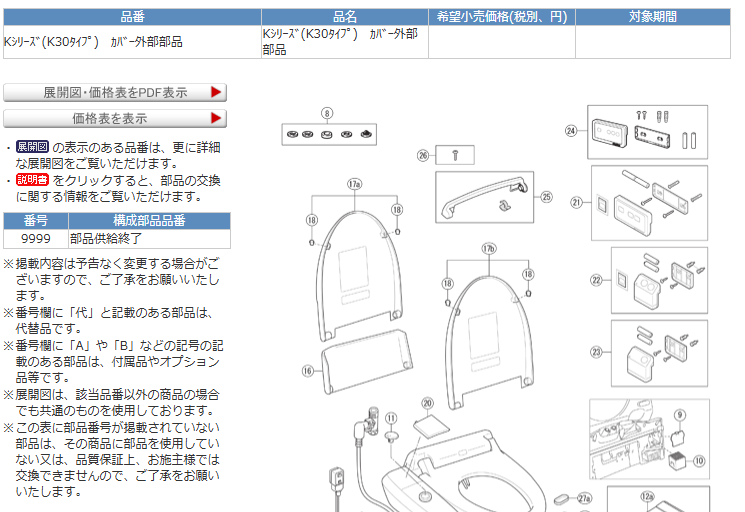Click part 17b callout above right lid
Image resolution: width=745 pixels, height=512 pixels.
489,248
